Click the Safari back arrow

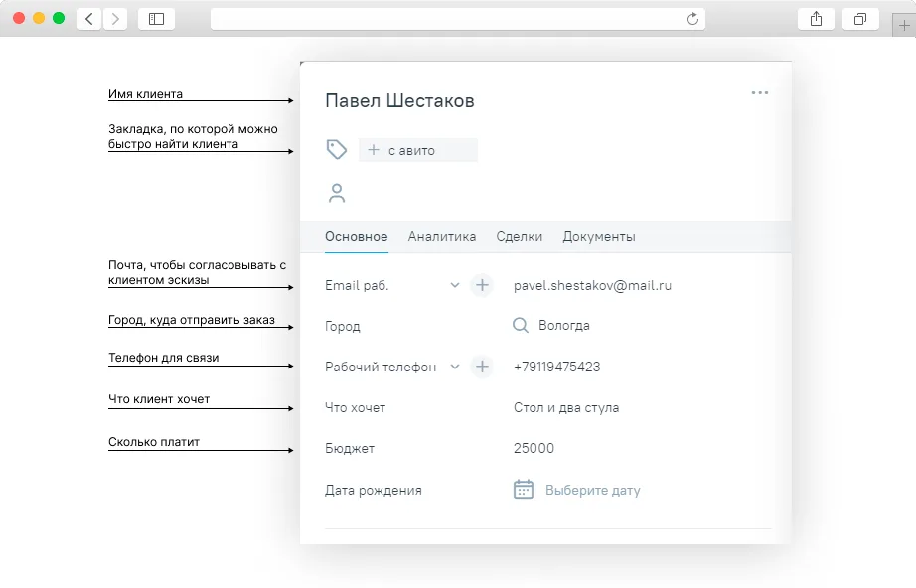click(x=89, y=19)
